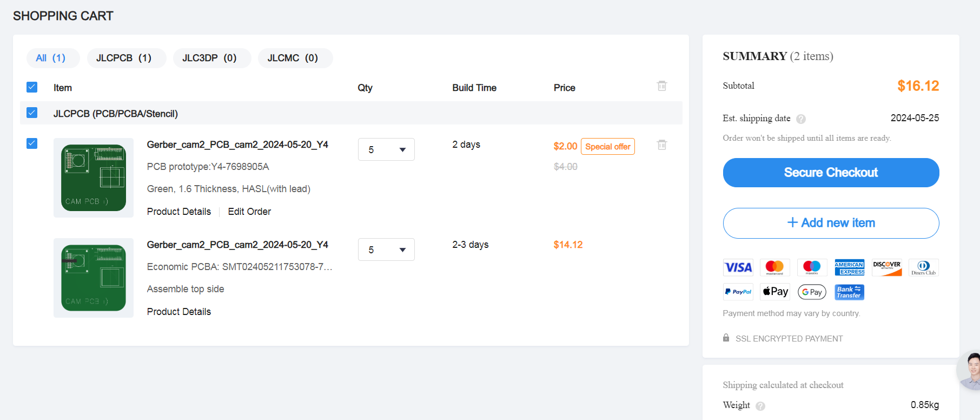Click the PCB prototype Gerber file name

tap(237, 145)
